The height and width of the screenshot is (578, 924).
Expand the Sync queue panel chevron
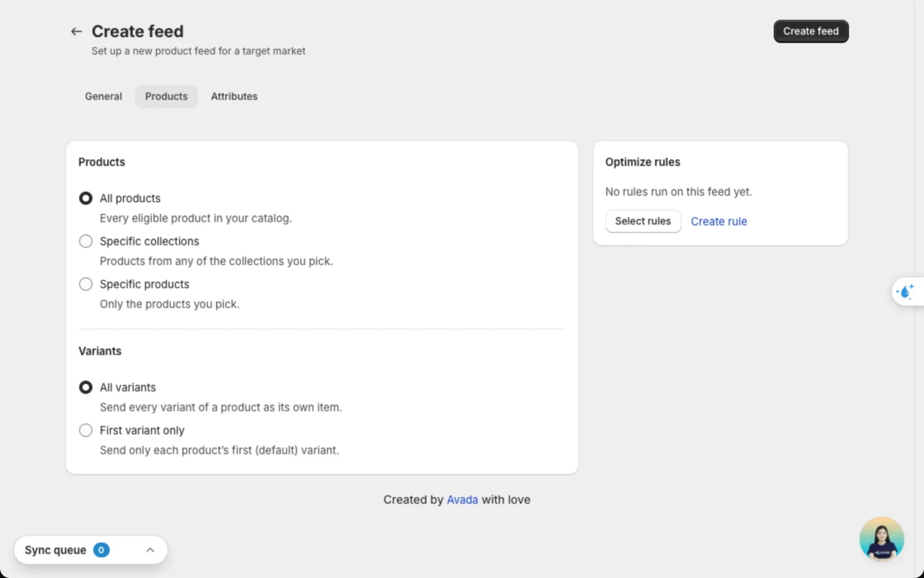coord(150,550)
